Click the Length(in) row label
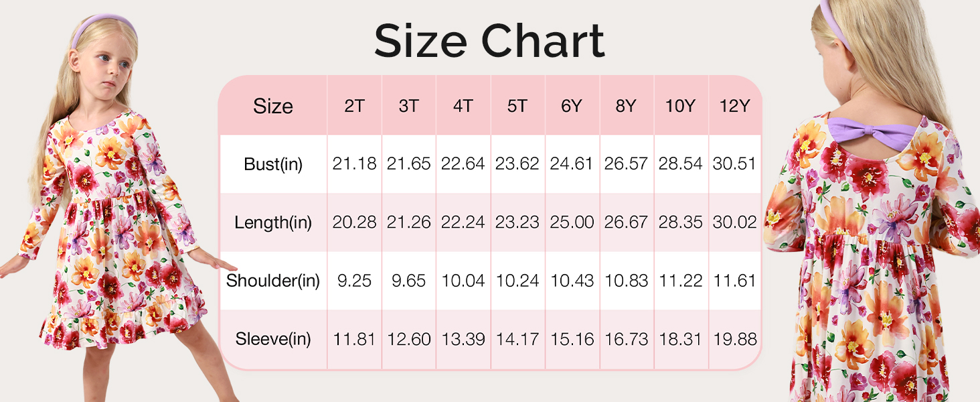Viewport: 980px width, 402px height. tap(273, 222)
